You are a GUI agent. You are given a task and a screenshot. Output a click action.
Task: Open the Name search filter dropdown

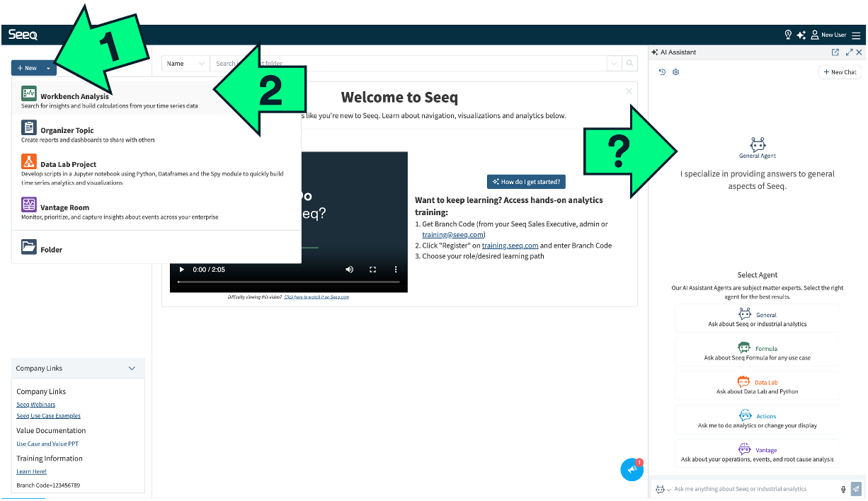[x=185, y=64]
